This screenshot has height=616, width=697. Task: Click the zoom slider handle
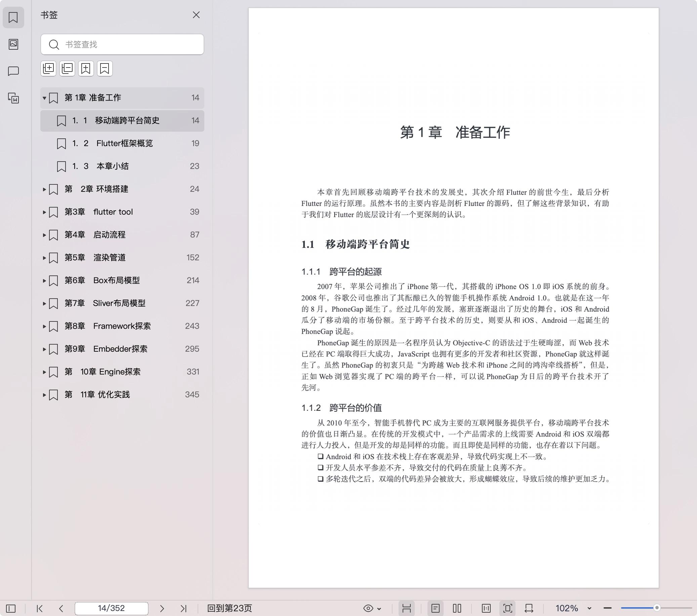pyautogui.click(x=657, y=608)
